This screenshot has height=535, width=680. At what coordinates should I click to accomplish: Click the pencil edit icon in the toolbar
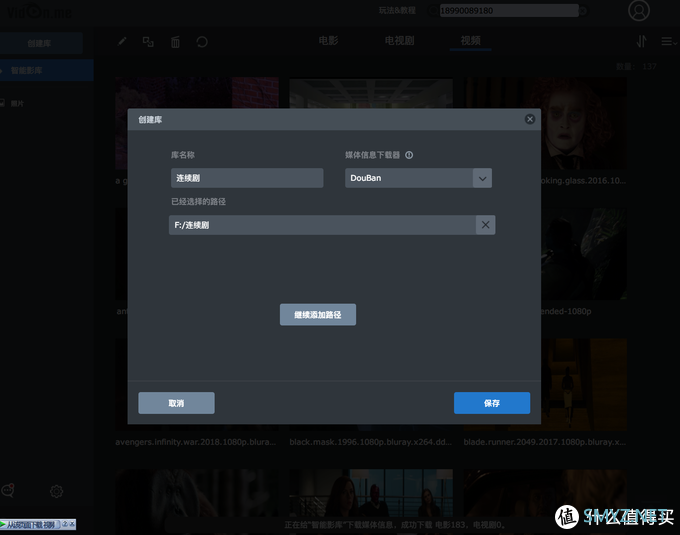[x=122, y=42]
